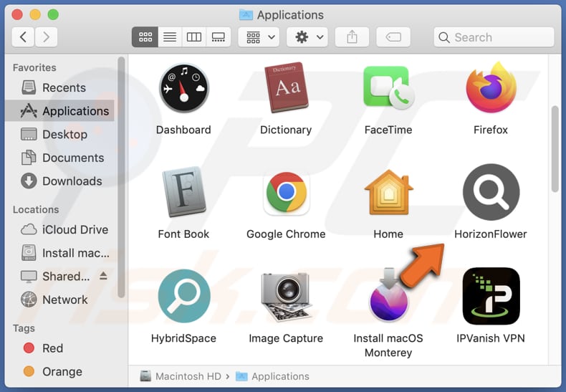Open Network in the sidebar

(x=60, y=300)
